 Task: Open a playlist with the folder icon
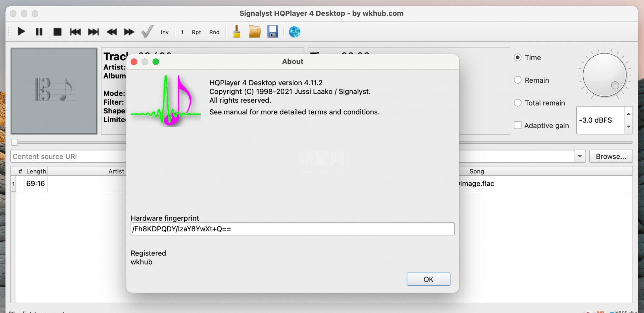(255, 32)
